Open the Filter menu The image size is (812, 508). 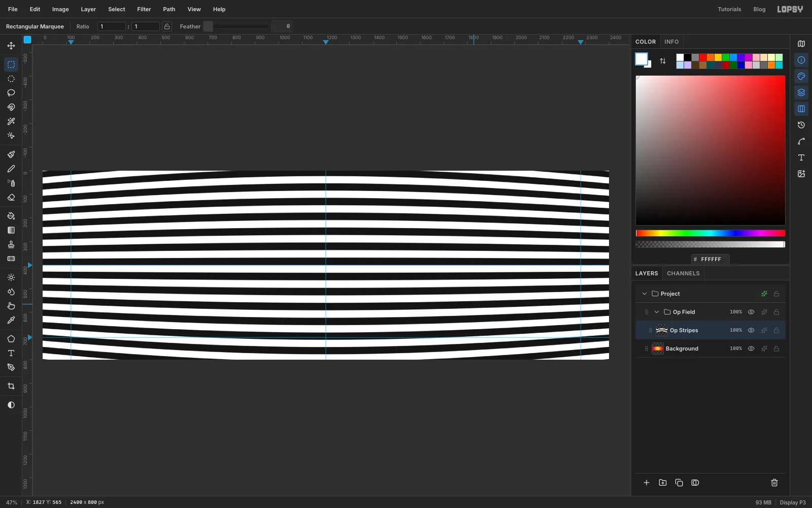click(x=144, y=9)
